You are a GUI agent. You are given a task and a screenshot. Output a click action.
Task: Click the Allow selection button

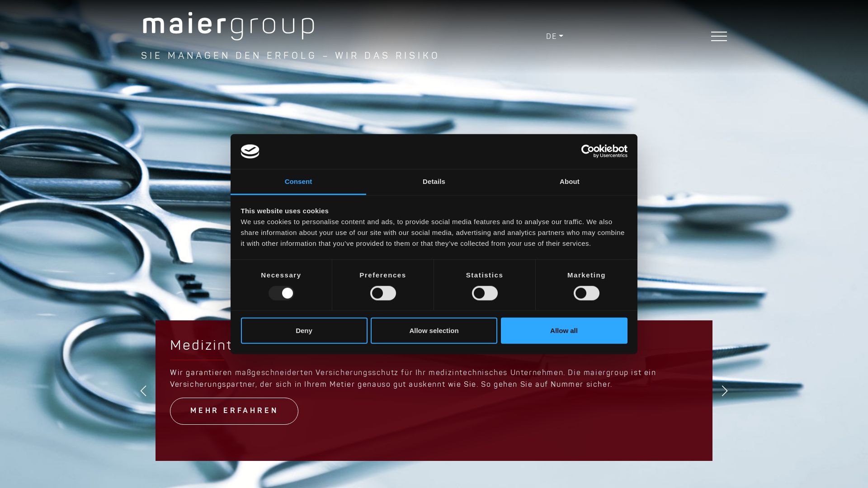434,331
